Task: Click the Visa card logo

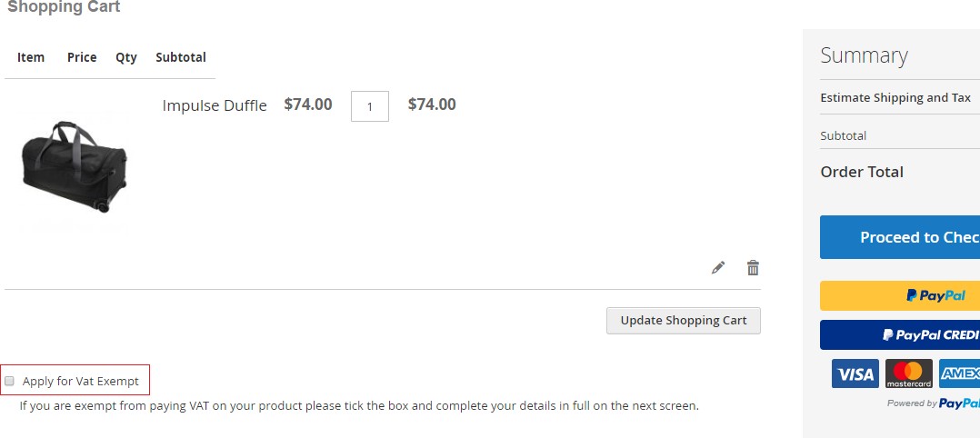Action: [855, 373]
